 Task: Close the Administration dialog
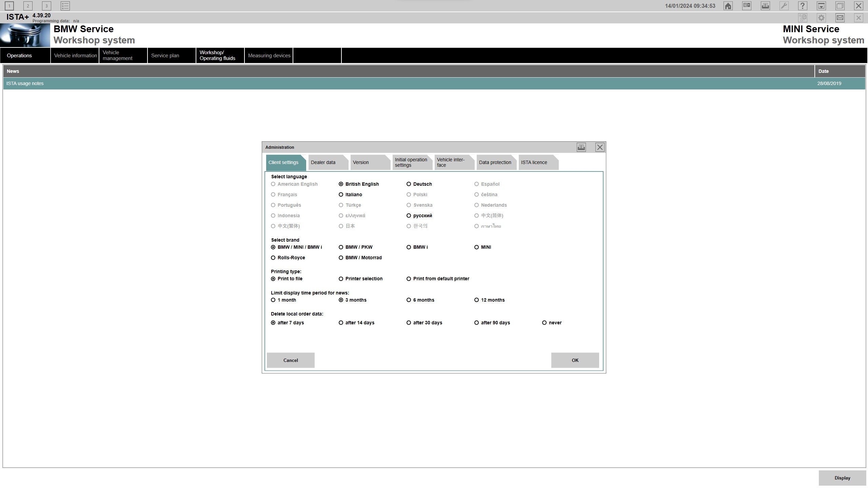coord(600,147)
